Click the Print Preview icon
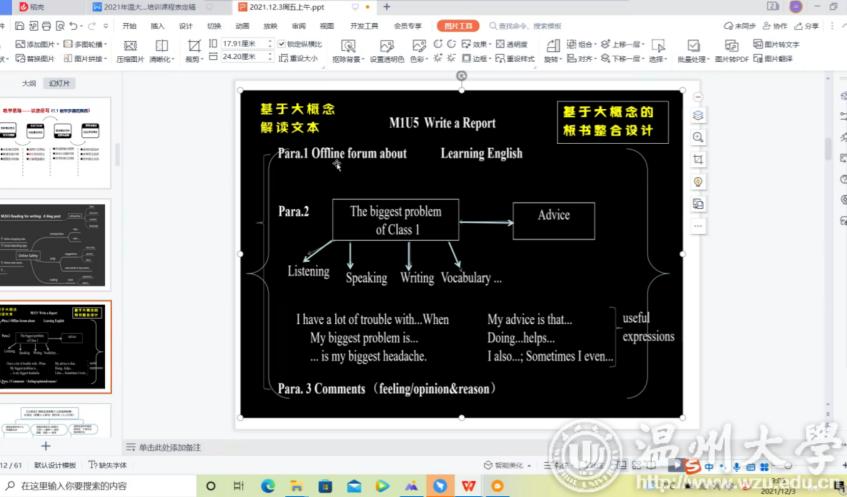The width and height of the screenshot is (847, 497). [x=60, y=26]
